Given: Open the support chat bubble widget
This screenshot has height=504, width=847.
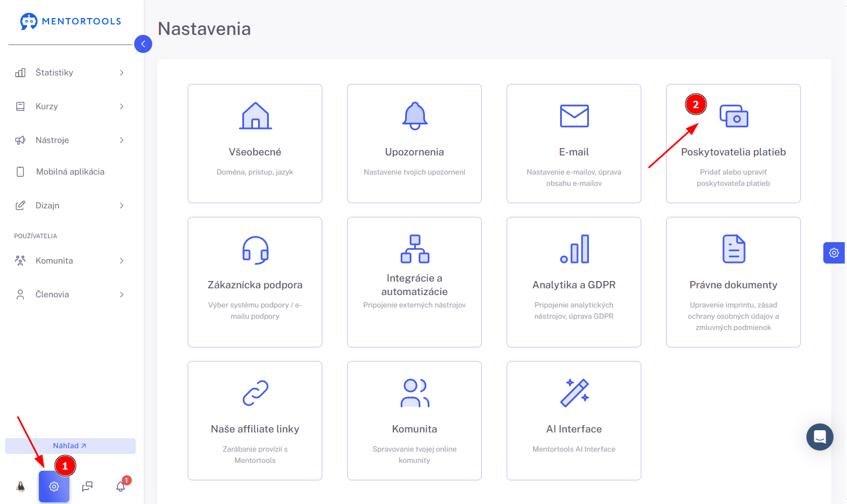Looking at the screenshot, I should click(820, 437).
